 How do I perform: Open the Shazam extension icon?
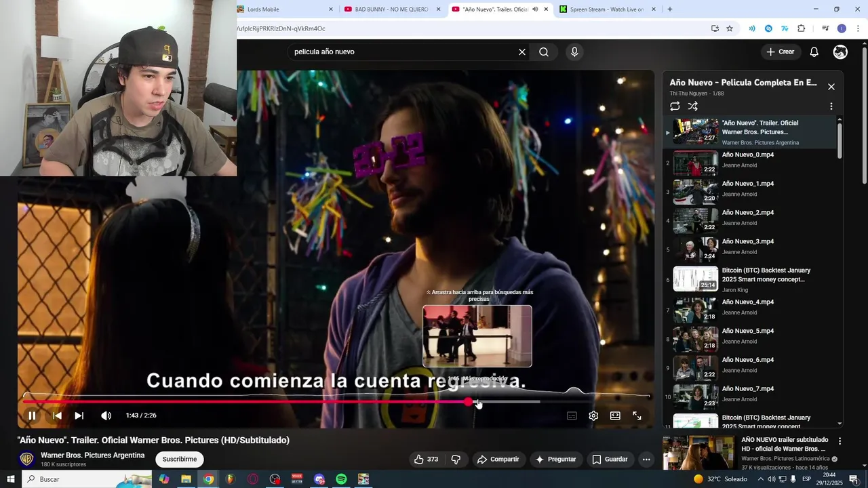768,28
